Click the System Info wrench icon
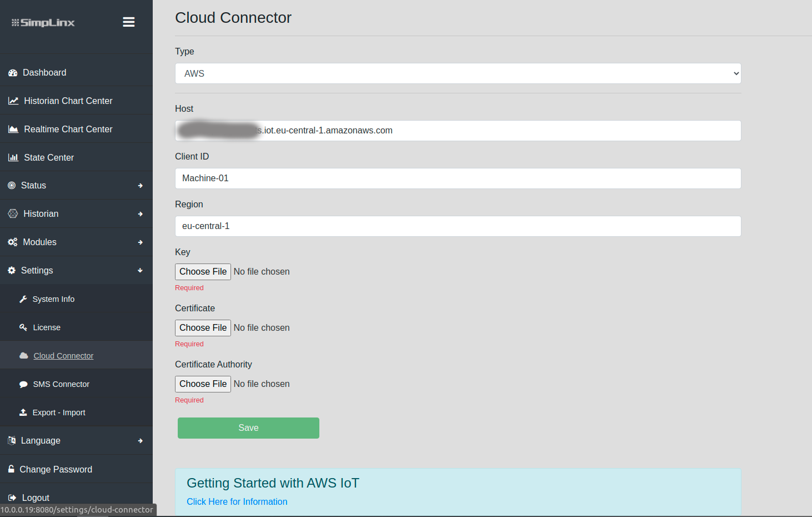This screenshot has height=517, width=812. pyautogui.click(x=23, y=299)
